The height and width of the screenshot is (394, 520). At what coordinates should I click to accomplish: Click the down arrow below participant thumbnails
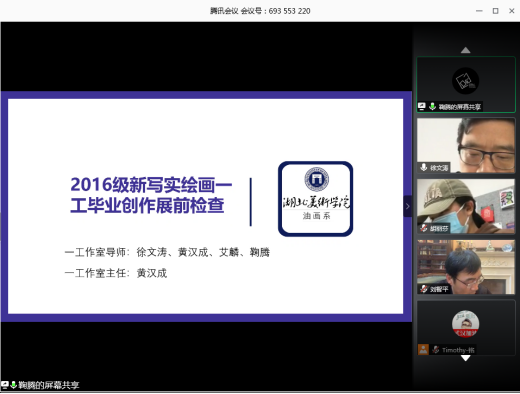point(465,358)
